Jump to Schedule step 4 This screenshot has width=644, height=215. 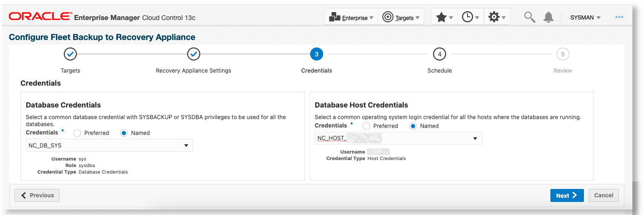tap(439, 54)
